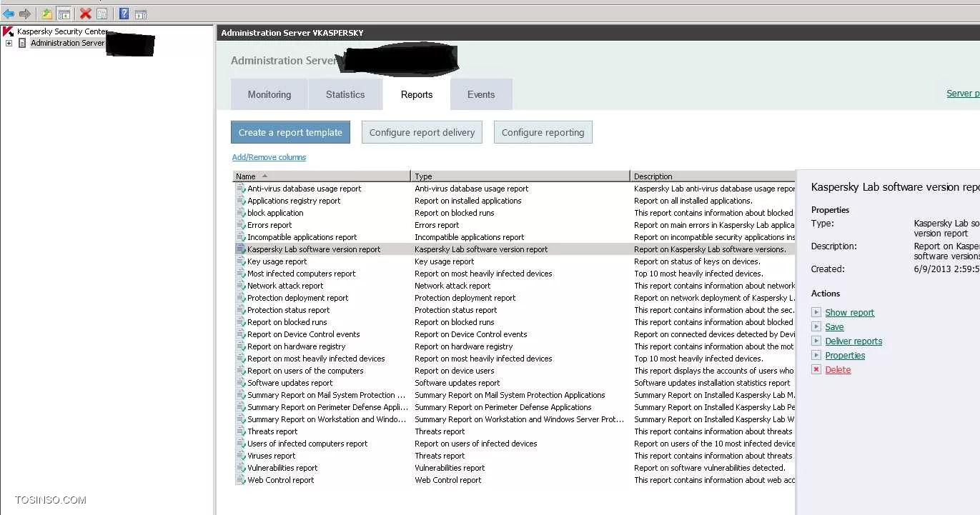Click icon beside Anti-virus database usage report

[241, 189]
